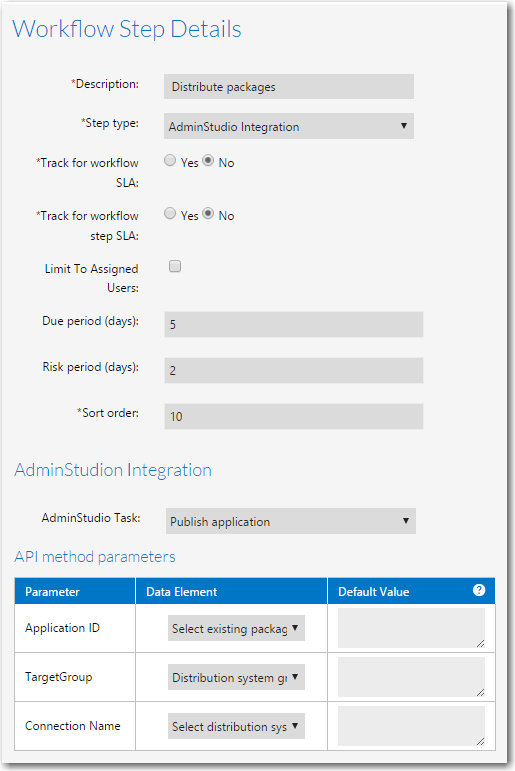Enable Limit To Assigned Users checkbox
Screen dimensions: 515x771
pyautogui.click(x=175, y=266)
